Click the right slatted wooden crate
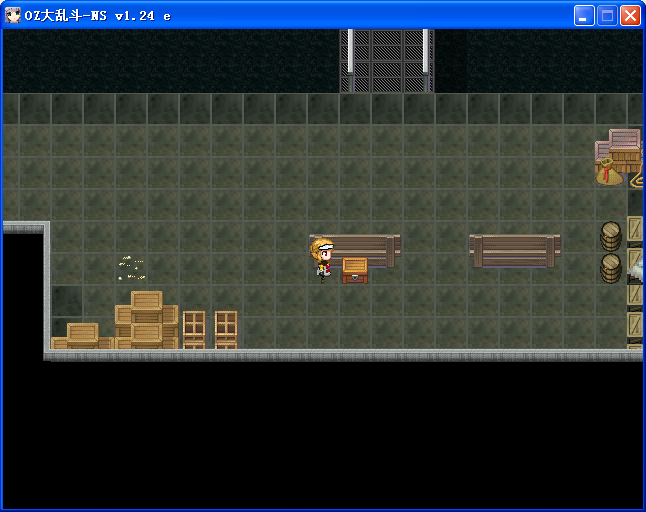646x512 pixels. click(x=226, y=330)
